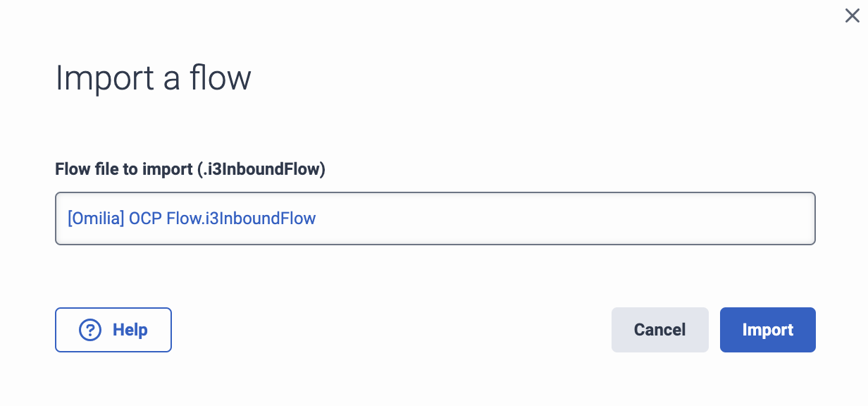Click the close icon of the import dialog
The height and width of the screenshot is (406, 868).
coord(852,16)
